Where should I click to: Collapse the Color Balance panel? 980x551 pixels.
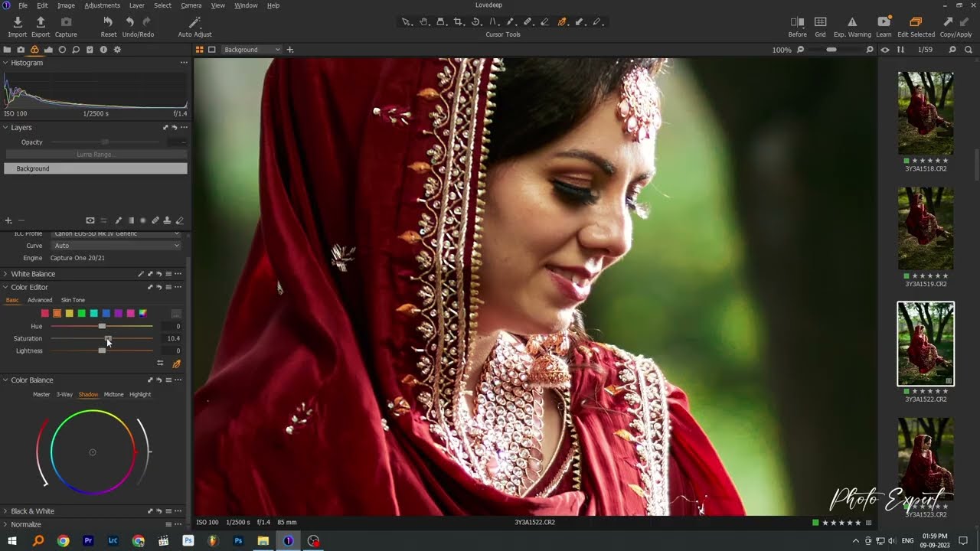[5, 380]
